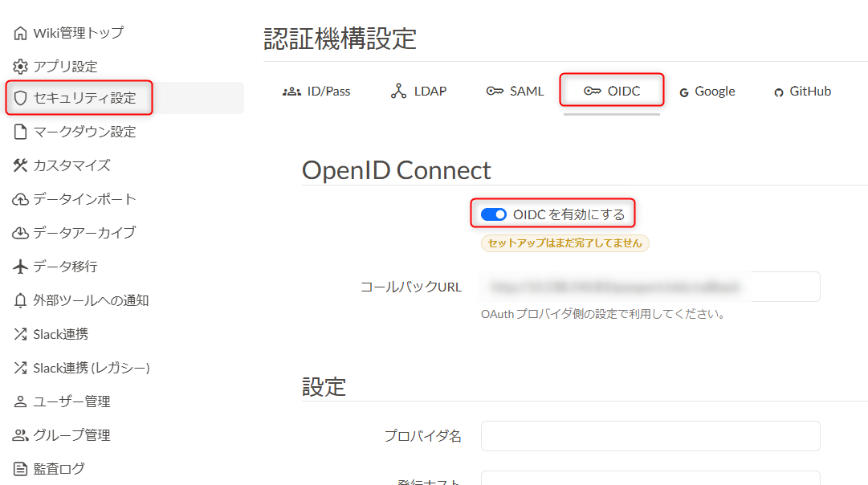Open Slack連携 in the sidebar

pyautogui.click(x=60, y=334)
